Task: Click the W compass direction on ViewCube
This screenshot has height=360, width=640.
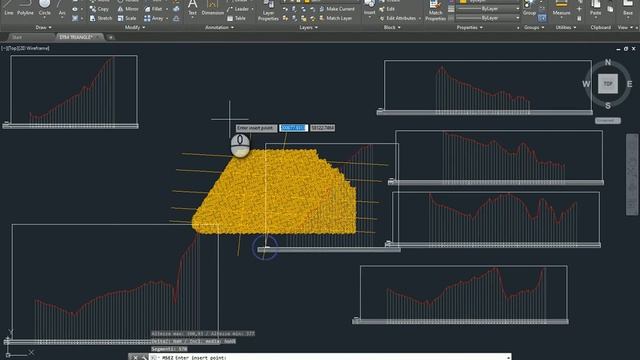Action: (x=586, y=84)
